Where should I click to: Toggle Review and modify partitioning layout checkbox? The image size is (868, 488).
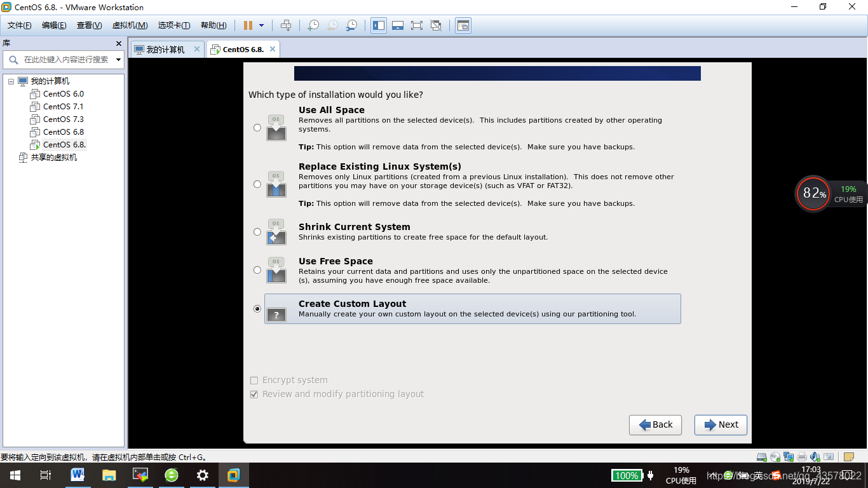click(254, 395)
